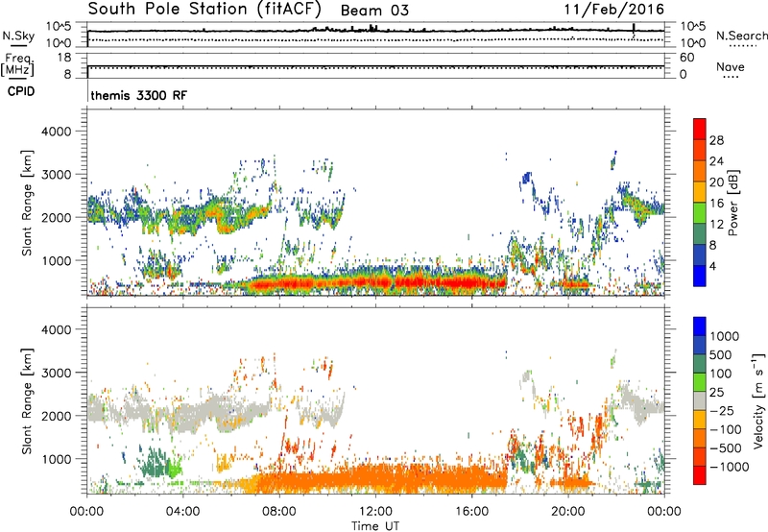Click the '60' Nave axis value
Screen dimensions: 768x532
686,58
